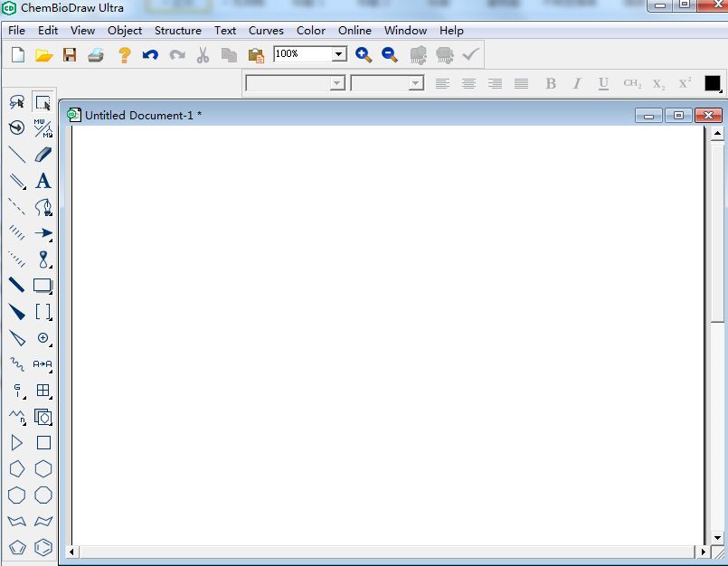Select the Hollow Wedged Bond tool

17,338
